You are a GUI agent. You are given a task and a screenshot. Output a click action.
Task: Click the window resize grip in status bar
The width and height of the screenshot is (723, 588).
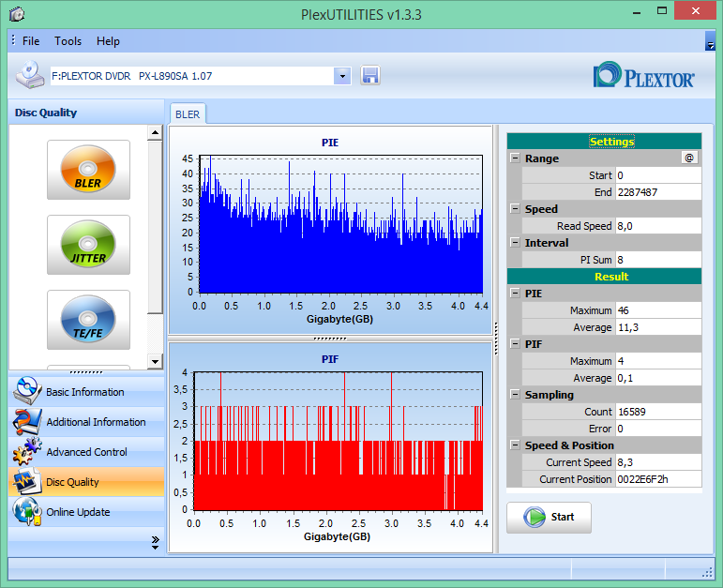(x=707, y=573)
